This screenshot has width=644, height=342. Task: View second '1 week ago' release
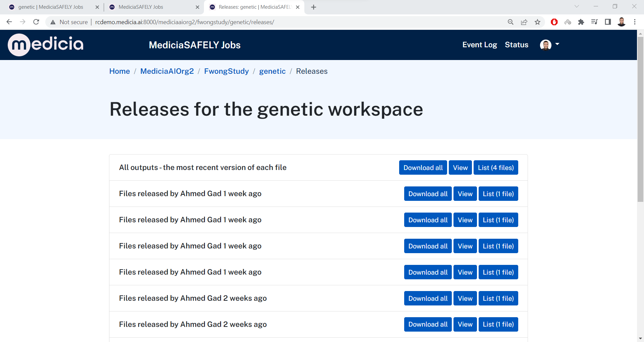465,220
